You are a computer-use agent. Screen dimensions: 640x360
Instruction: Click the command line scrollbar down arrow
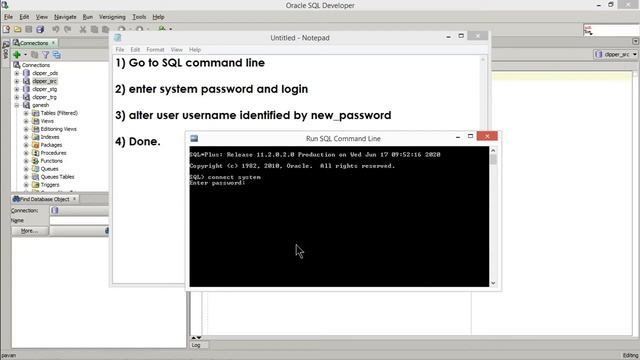[x=493, y=283]
